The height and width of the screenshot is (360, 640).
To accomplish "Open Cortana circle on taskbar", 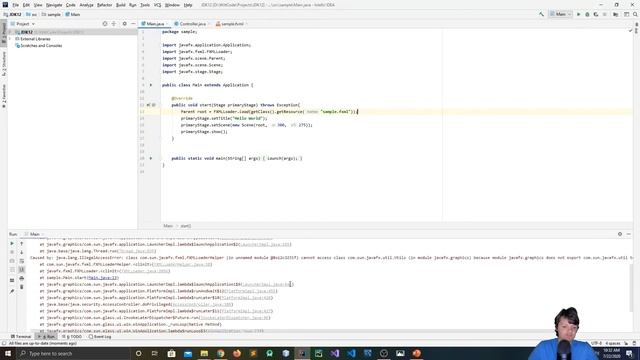I will click(x=138, y=353).
